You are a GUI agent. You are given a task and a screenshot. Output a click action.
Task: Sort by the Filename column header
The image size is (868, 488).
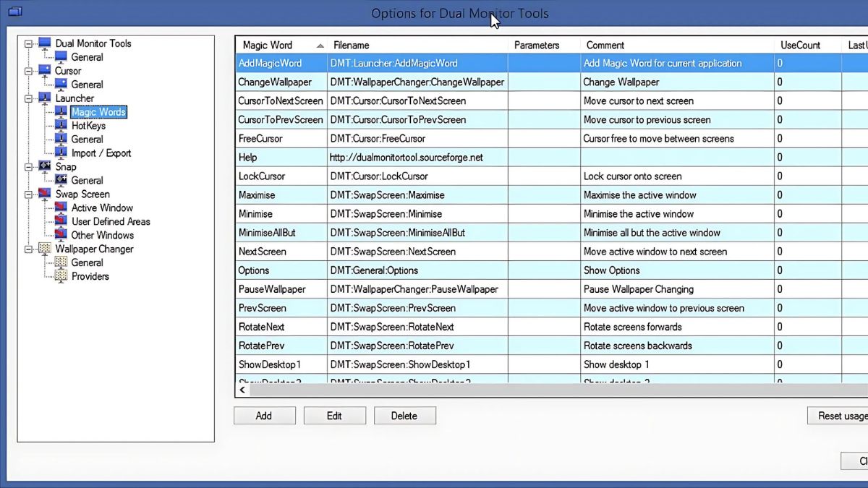tap(417, 45)
